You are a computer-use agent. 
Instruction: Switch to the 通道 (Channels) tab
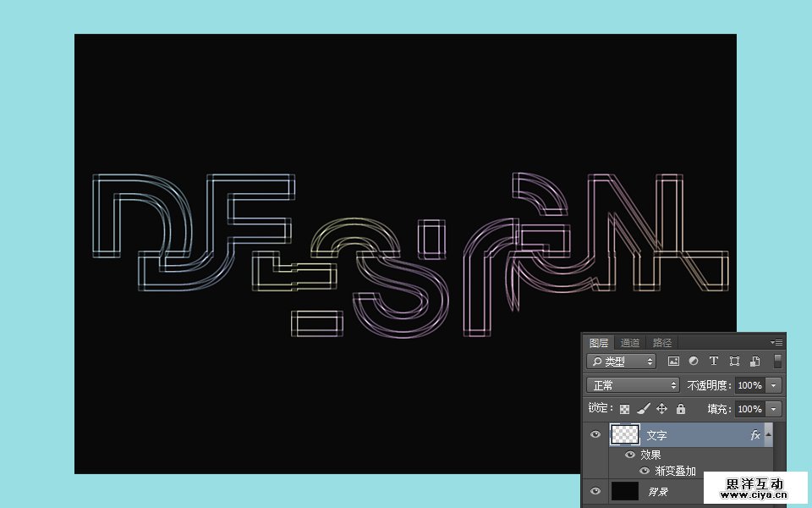tap(629, 343)
